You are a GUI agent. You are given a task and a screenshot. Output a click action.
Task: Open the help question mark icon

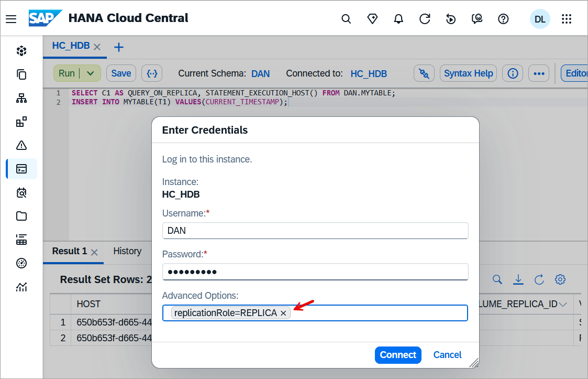point(503,19)
